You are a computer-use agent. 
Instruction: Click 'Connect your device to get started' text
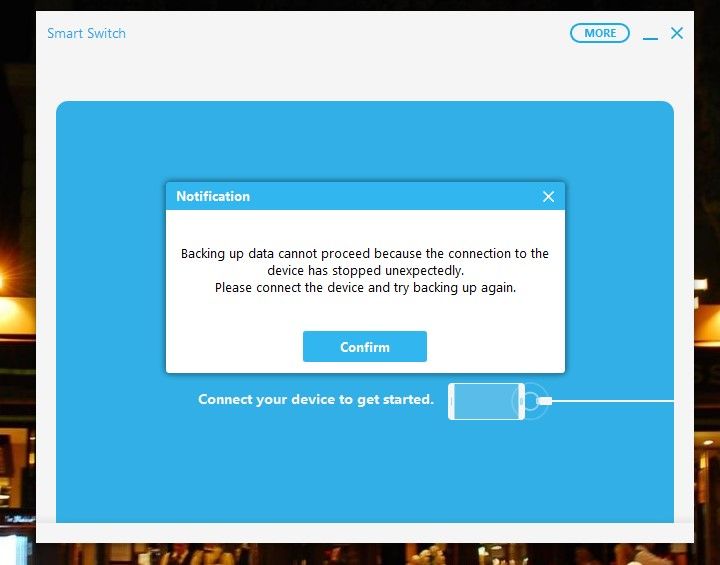(x=315, y=400)
